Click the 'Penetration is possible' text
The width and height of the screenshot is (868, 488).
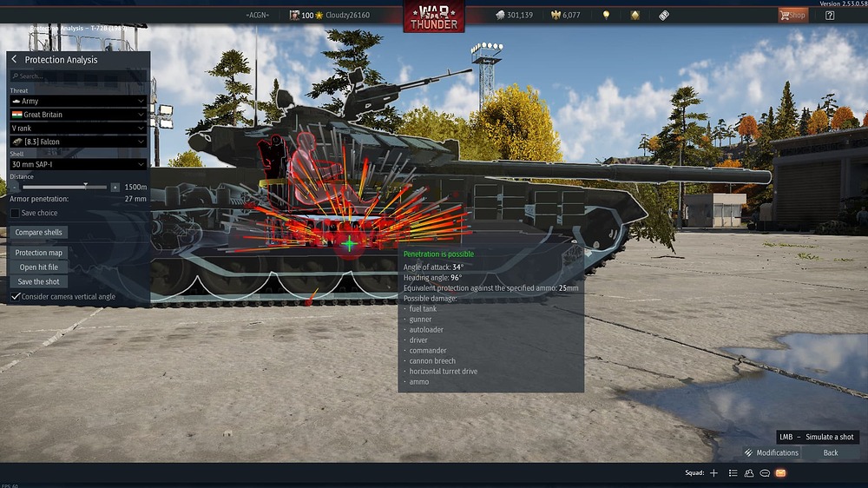[x=438, y=254]
